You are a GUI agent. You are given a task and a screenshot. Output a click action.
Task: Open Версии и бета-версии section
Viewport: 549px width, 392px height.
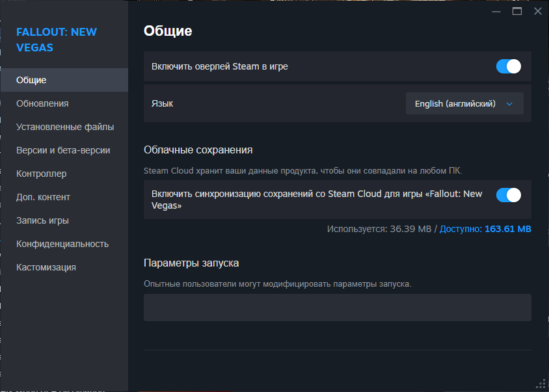(64, 151)
